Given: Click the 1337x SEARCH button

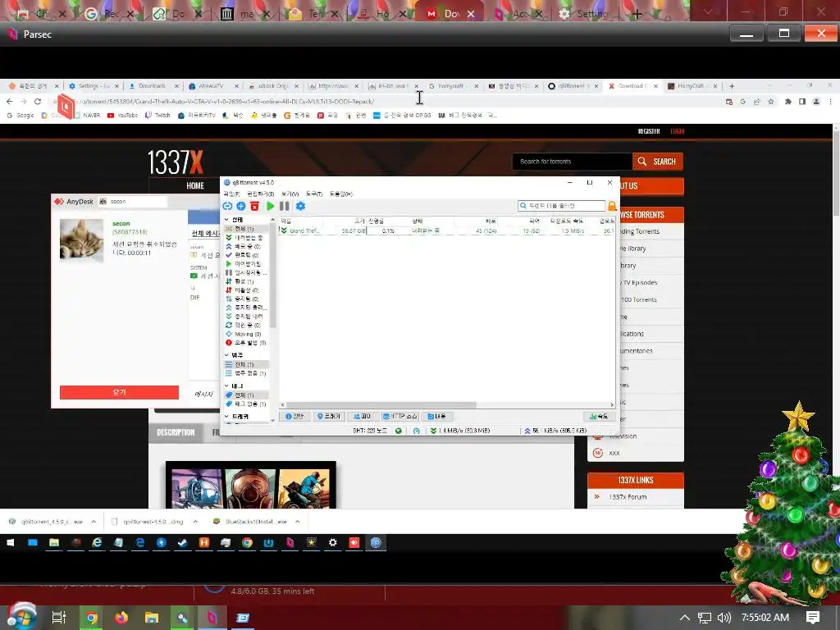Looking at the screenshot, I should [x=658, y=162].
